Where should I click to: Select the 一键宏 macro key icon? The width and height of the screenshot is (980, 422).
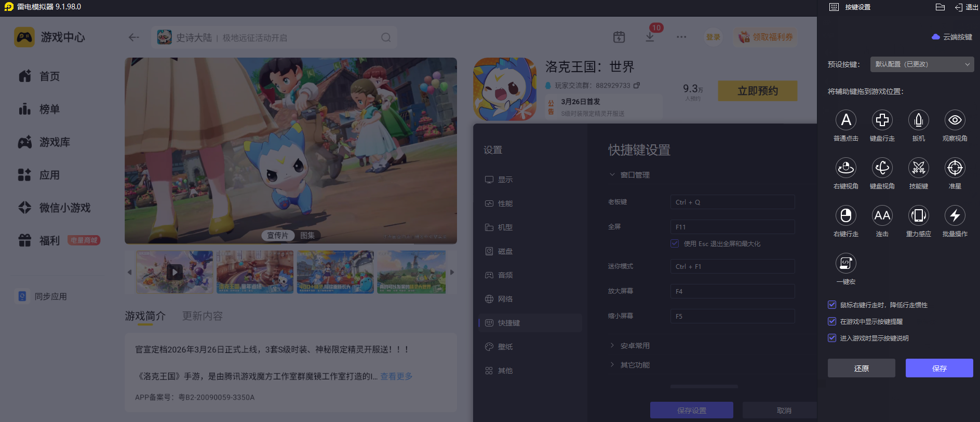[x=845, y=263]
